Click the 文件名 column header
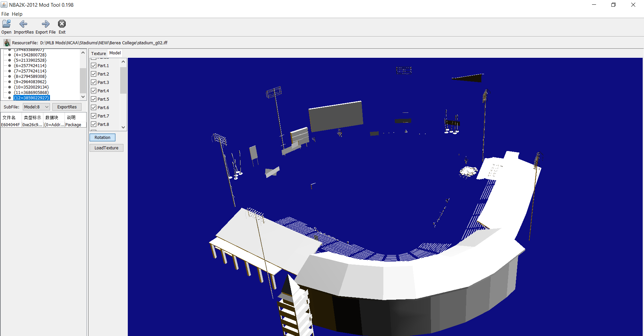644x336 pixels. click(x=11, y=117)
